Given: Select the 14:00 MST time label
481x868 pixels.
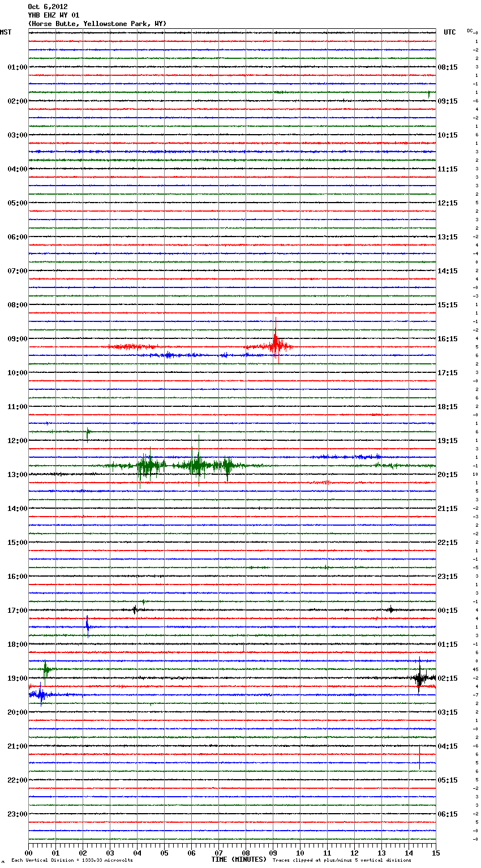Looking at the screenshot, I should (x=18, y=509).
